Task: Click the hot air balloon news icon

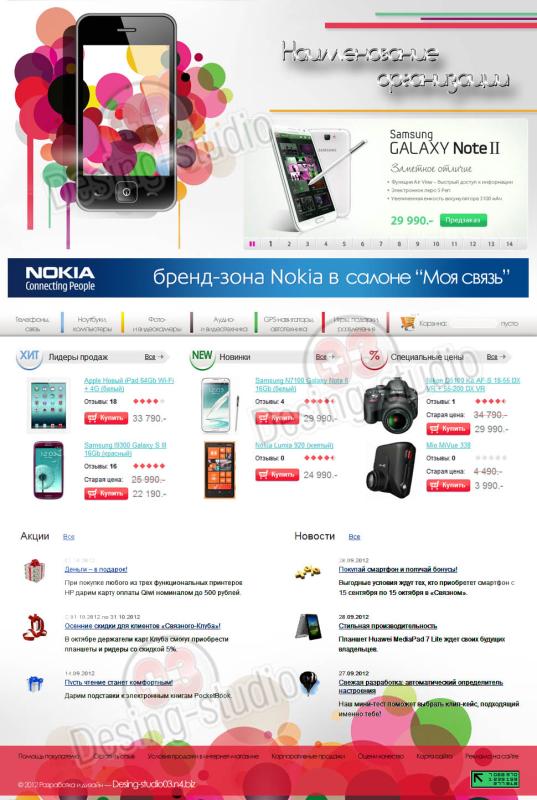Action: point(309,683)
